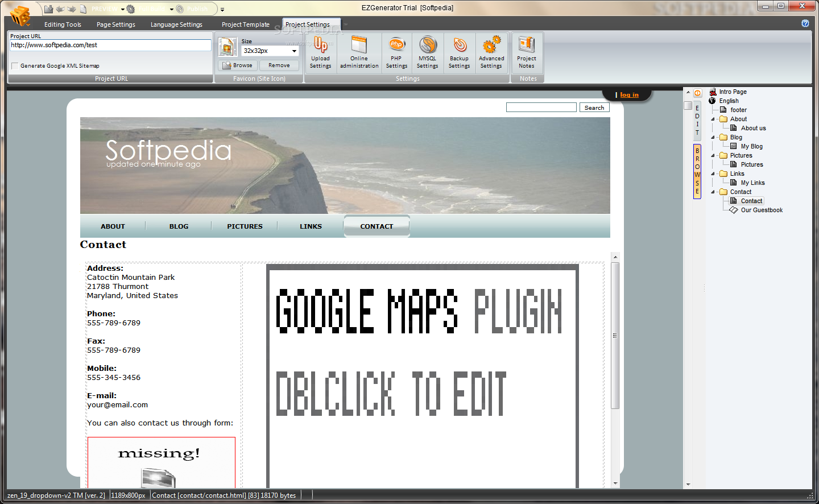Open PHP Settings
The height and width of the screenshot is (504, 819).
[x=396, y=52]
